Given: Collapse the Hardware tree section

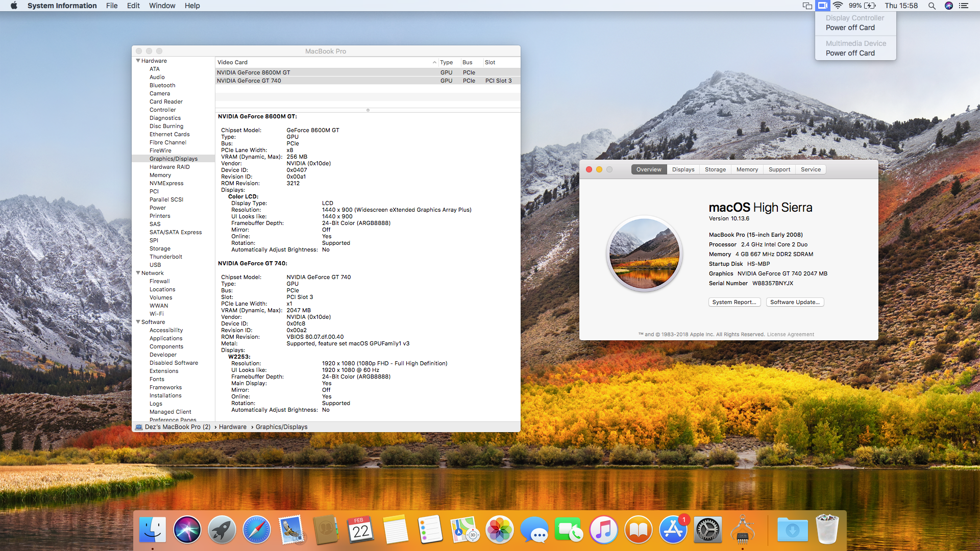Looking at the screenshot, I should click(138, 61).
